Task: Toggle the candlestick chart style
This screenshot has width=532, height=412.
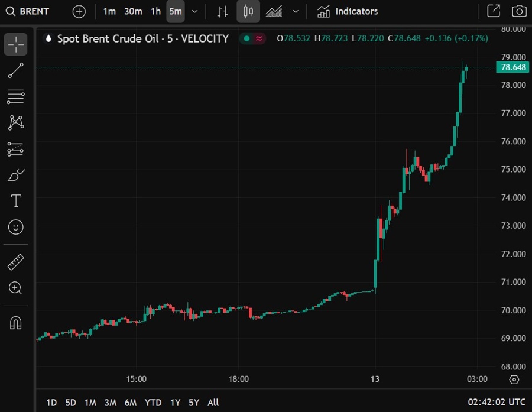Action: pyautogui.click(x=248, y=11)
